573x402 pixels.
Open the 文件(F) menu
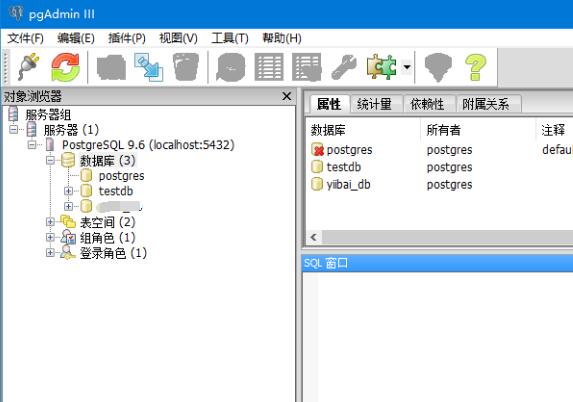click(x=25, y=38)
